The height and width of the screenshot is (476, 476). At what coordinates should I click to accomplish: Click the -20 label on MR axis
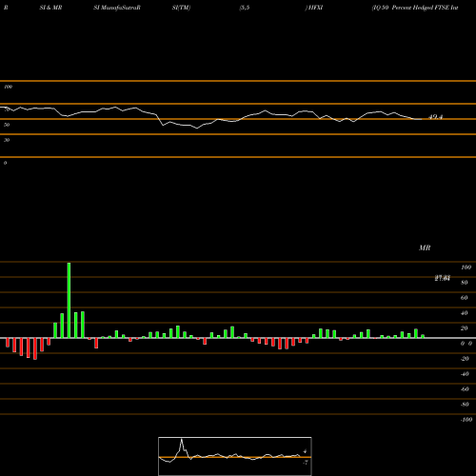tap(465, 359)
